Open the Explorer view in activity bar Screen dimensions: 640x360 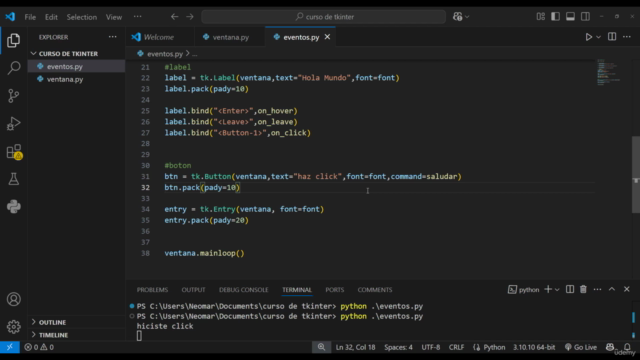13,40
